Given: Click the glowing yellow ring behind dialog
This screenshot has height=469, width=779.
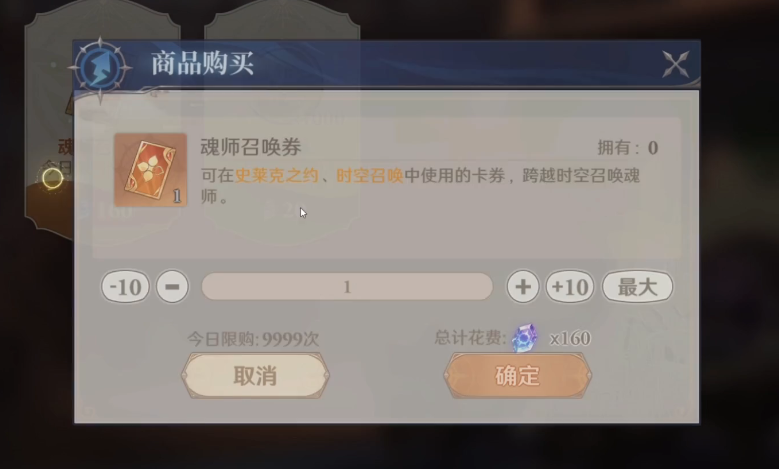Looking at the screenshot, I should [x=52, y=178].
